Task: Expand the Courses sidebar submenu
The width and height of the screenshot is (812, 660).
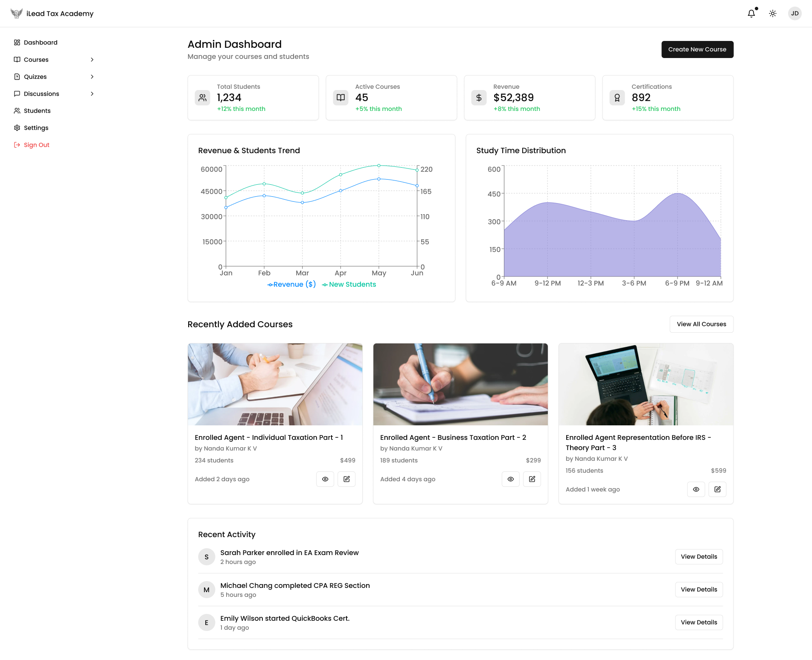Action: (92, 60)
